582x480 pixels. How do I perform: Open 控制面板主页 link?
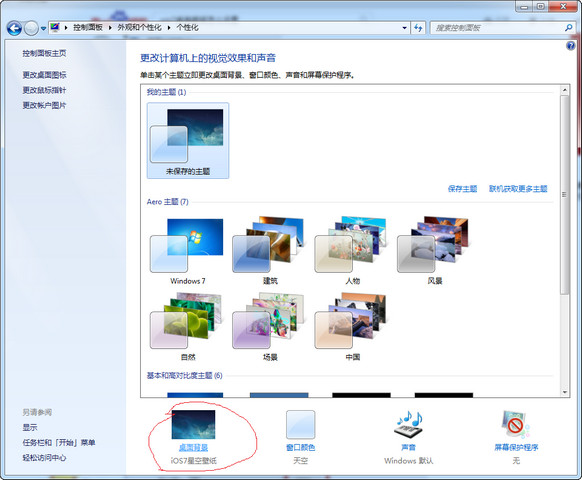[44, 53]
